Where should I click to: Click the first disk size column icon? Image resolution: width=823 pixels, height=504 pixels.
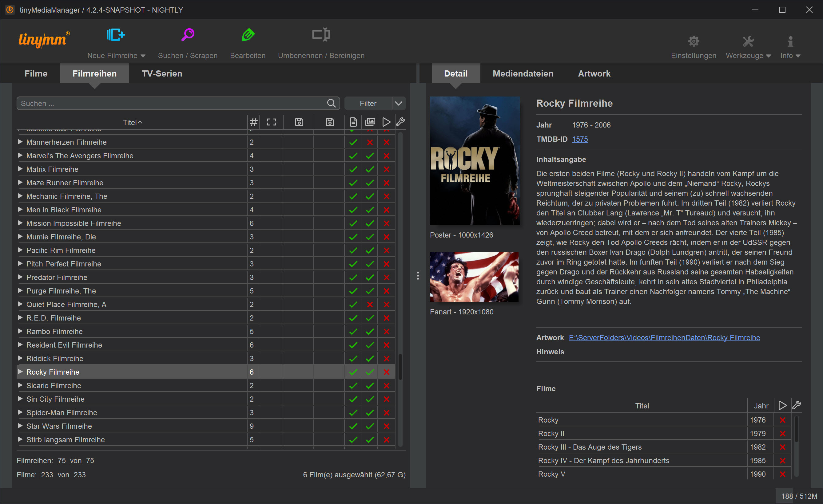299,122
